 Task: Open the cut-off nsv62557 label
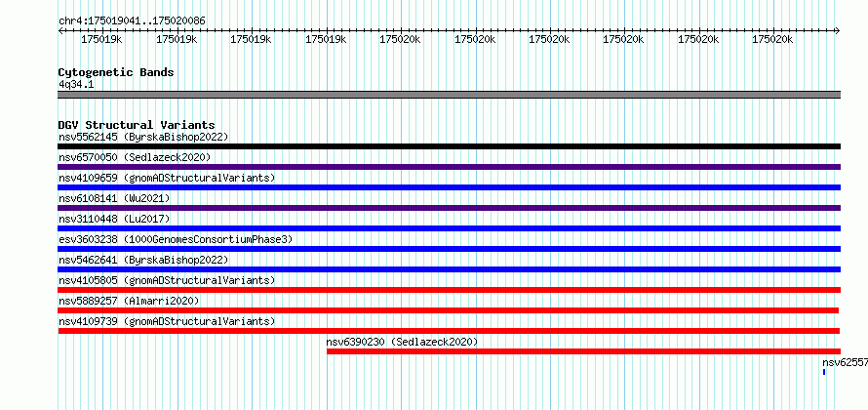click(845, 362)
